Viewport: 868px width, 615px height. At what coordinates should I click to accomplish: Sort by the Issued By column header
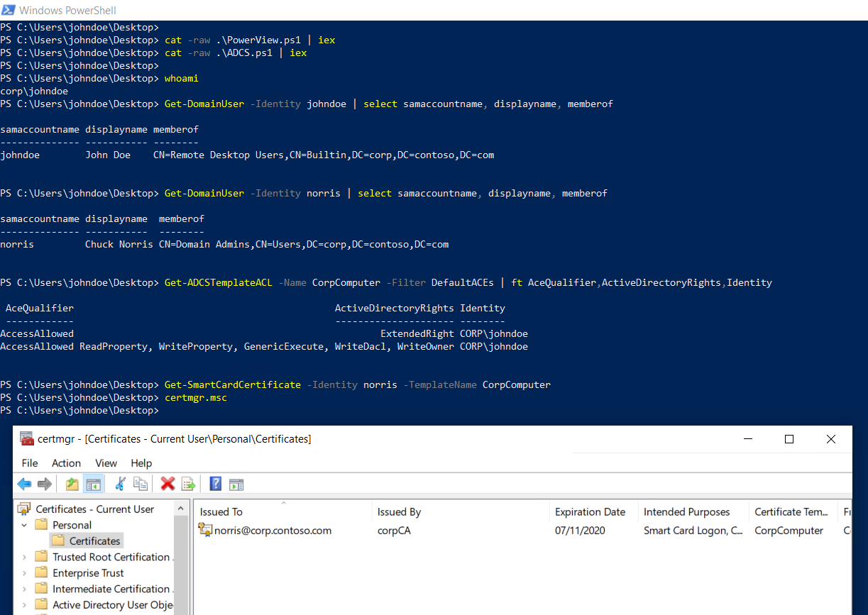coord(460,511)
